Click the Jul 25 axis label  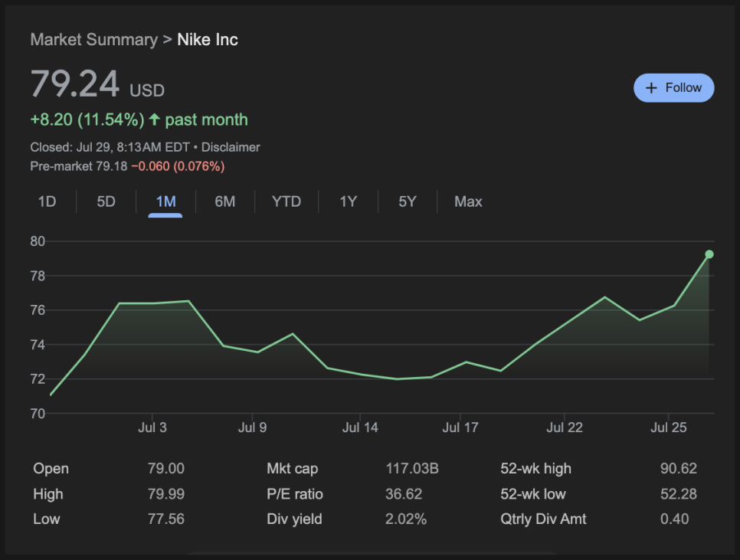click(x=669, y=427)
